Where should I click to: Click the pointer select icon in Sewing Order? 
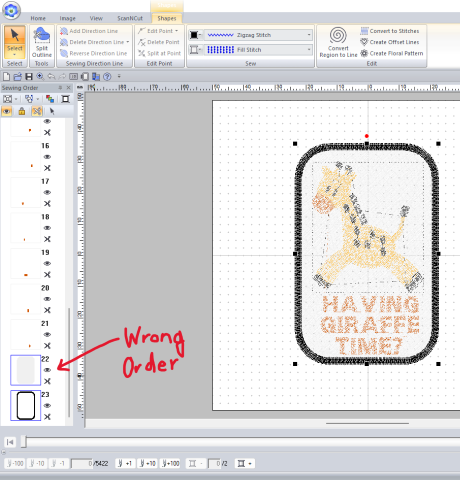tap(52, 111)
